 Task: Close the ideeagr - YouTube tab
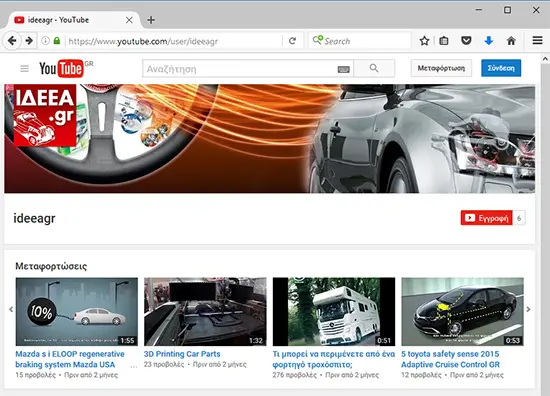click(x=129, y=20)
